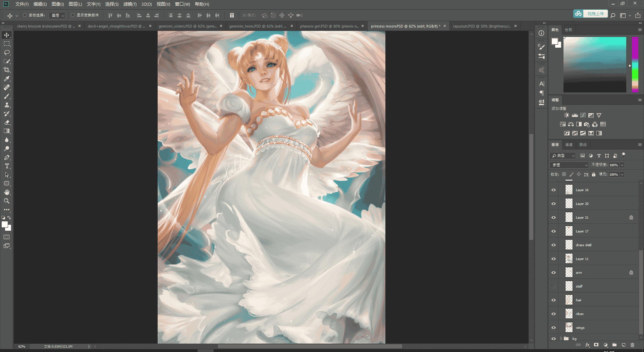Open the layer opacity dropdown arrow

click(x=622, y=165)
